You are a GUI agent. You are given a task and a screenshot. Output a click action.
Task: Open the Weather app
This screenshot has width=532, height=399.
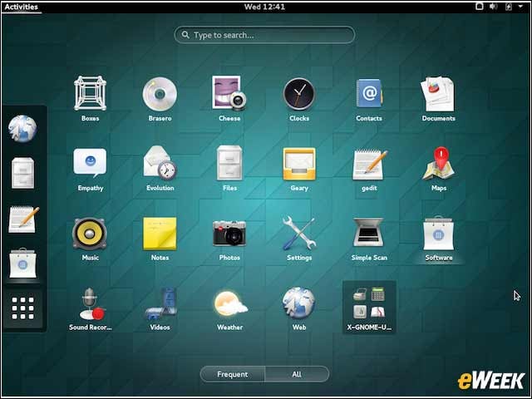point(229,308)
